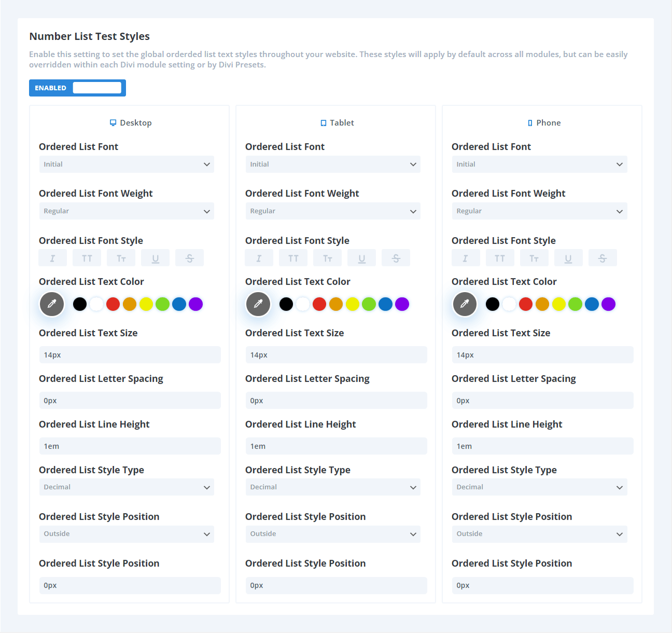Pick black swatch in Desktop text color
This screenshot has width=672, height=633.
point(80,304)
